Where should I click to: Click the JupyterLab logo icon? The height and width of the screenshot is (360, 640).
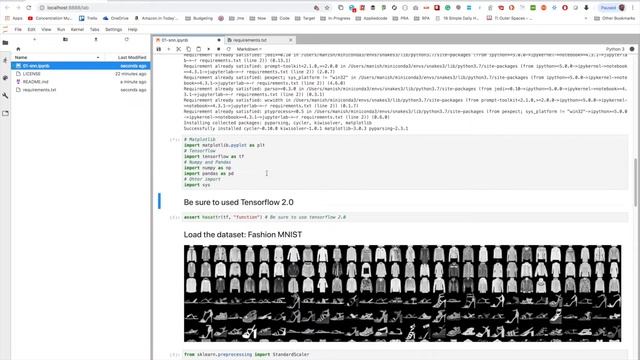(x=5, y=29)
